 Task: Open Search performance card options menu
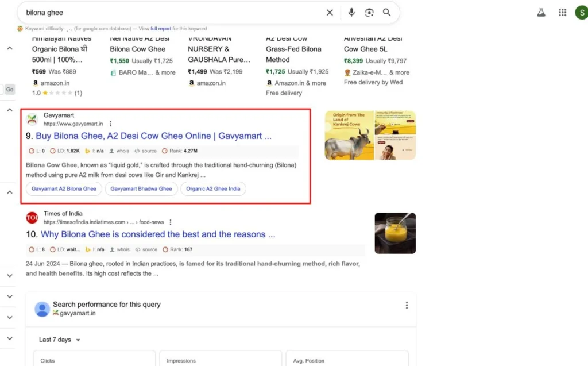407,305
